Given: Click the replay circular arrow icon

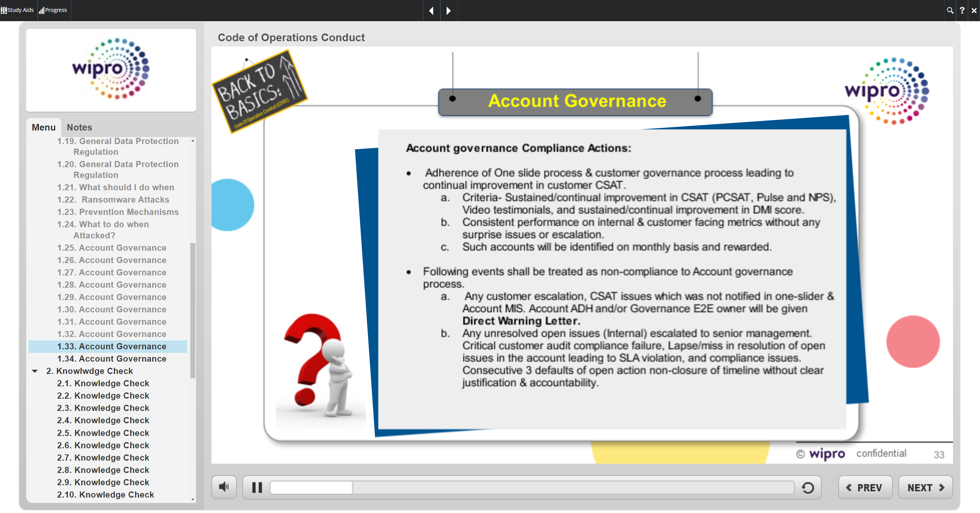Looking at the screenshot, I should [x=808, y=488].
